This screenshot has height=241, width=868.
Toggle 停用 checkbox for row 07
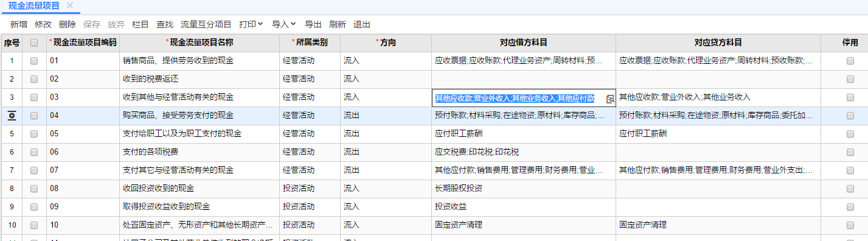(850, 170)
